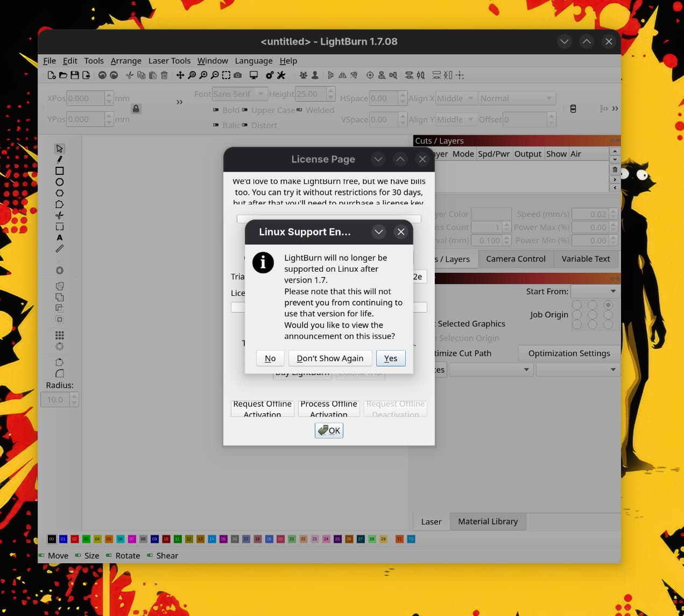Click the Undo toolbar icon
The image size is (684, 616).
(x=102, y=75)
